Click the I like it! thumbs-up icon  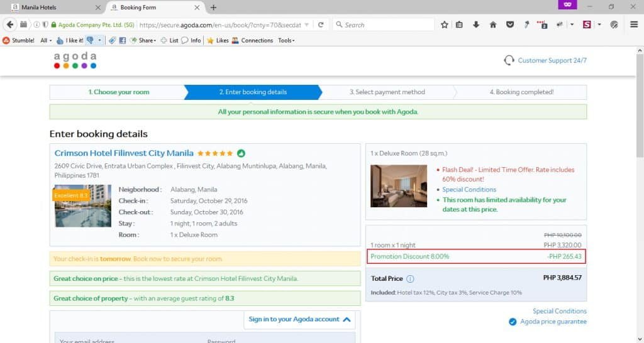[x=60, y=40]
